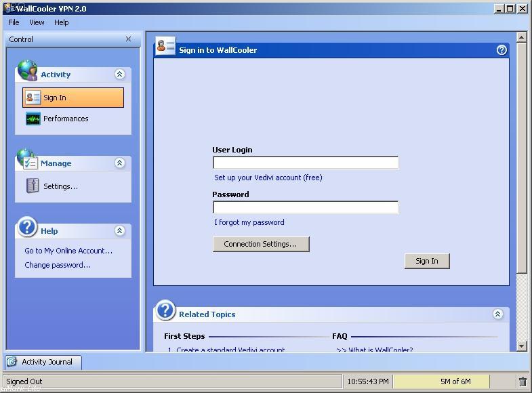Click the Help question mark icon in sidebar
The image size is (532, 393).
coord(28,227)
